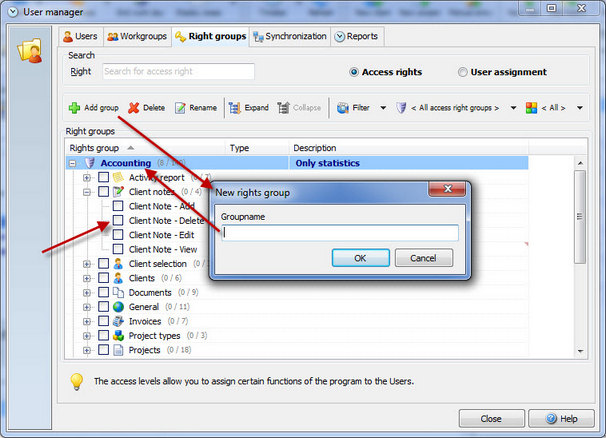The width and height of the screenshot is (606, 438).
Task: Sort by the Rights group column header
Action: click(x=145, y=148)
